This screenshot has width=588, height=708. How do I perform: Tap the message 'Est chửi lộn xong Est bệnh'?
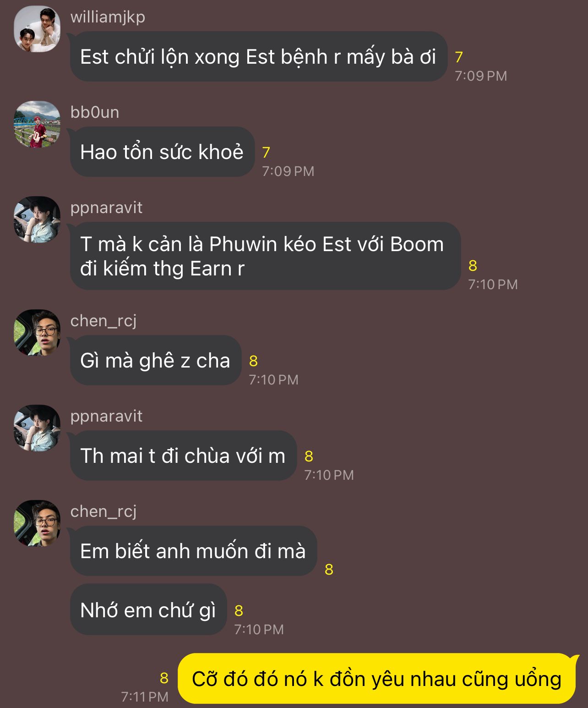click(258, 57)
